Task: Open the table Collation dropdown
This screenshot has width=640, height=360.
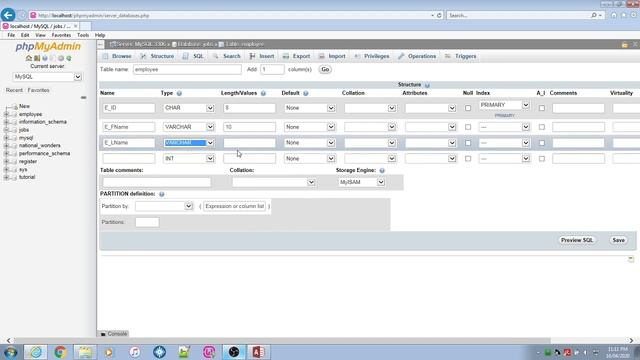Action: (x=273, y=182)
